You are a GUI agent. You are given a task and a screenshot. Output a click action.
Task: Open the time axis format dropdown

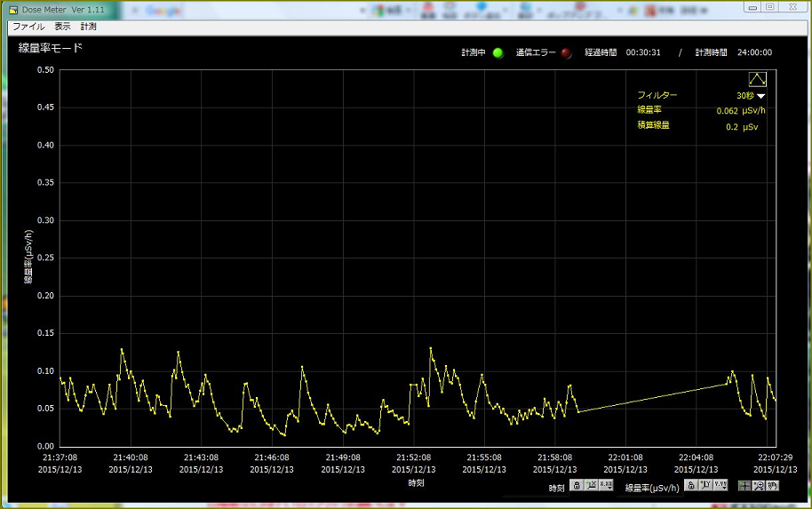606,485
